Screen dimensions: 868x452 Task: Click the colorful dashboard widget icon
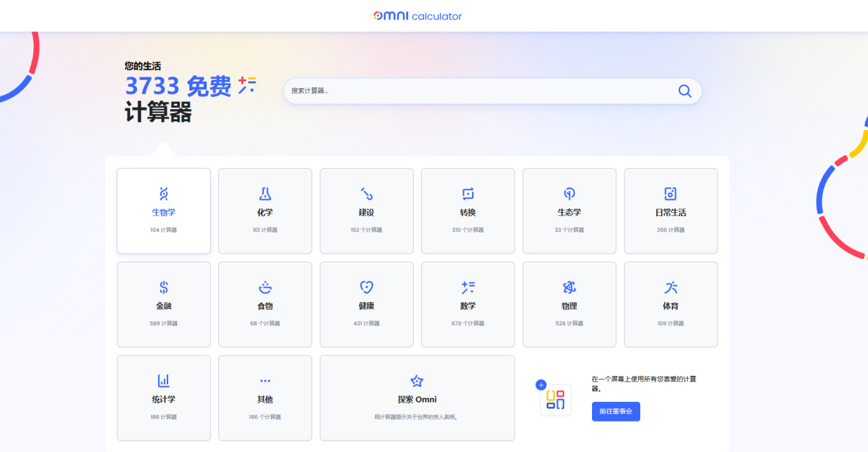tap(555, 400)
